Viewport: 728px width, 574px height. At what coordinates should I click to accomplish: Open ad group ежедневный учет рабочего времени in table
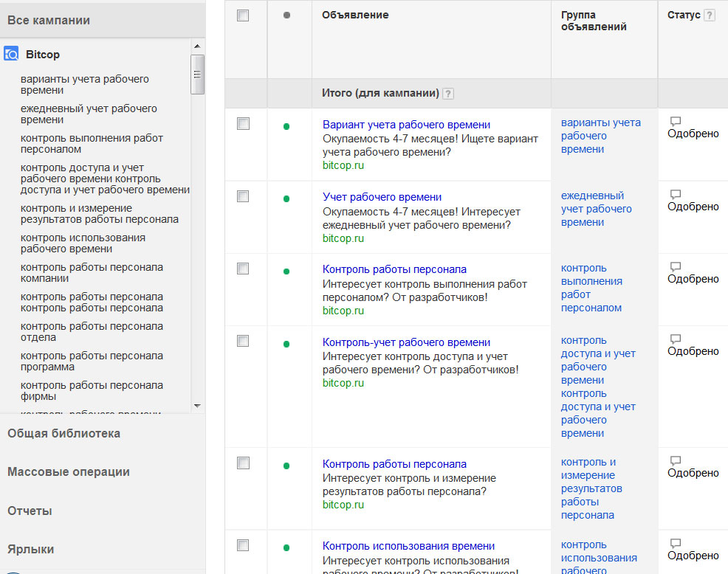597,209
